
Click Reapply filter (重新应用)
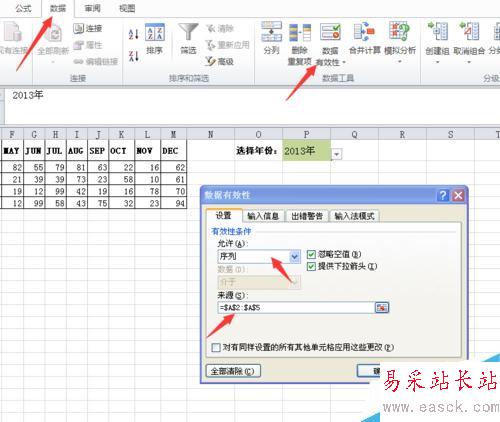227,45
